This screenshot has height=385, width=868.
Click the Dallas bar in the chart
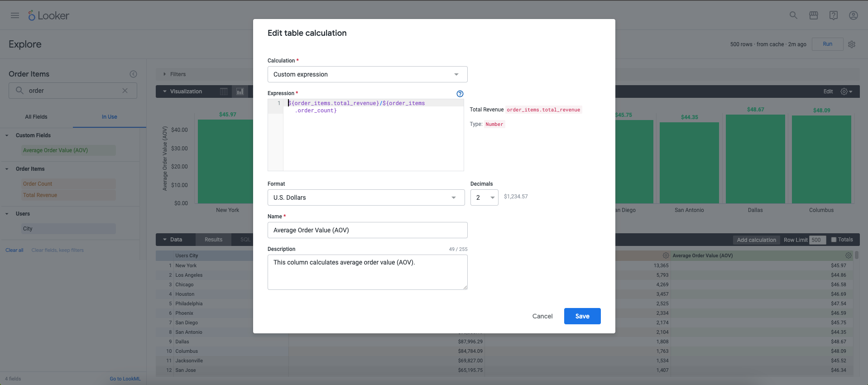point(755,159)
